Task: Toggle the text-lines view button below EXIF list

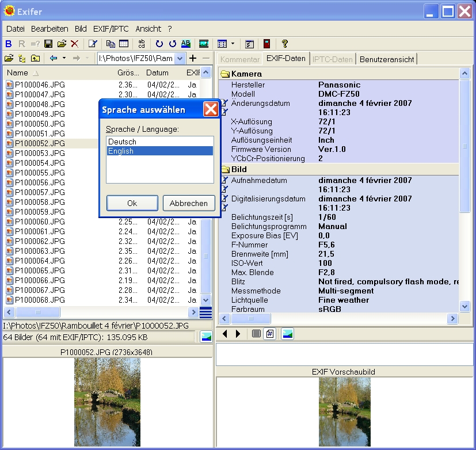Action: pyautogui.click(x=256, y=334)
